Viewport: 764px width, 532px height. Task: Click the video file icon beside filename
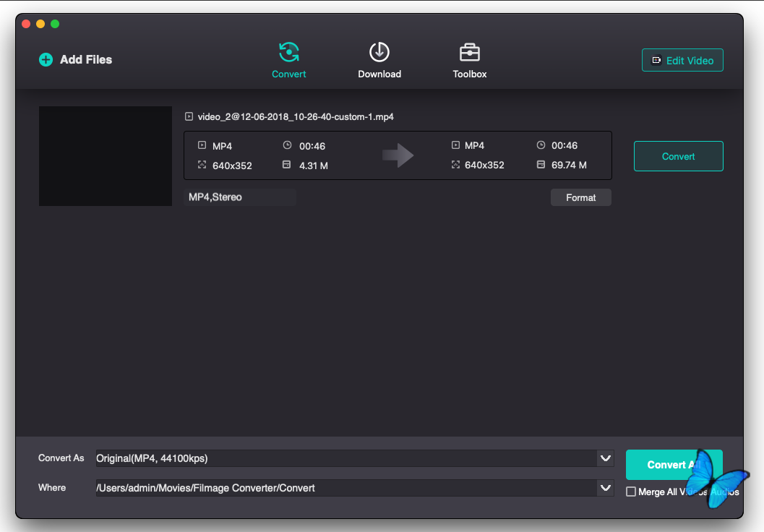(x=189, y=116)
